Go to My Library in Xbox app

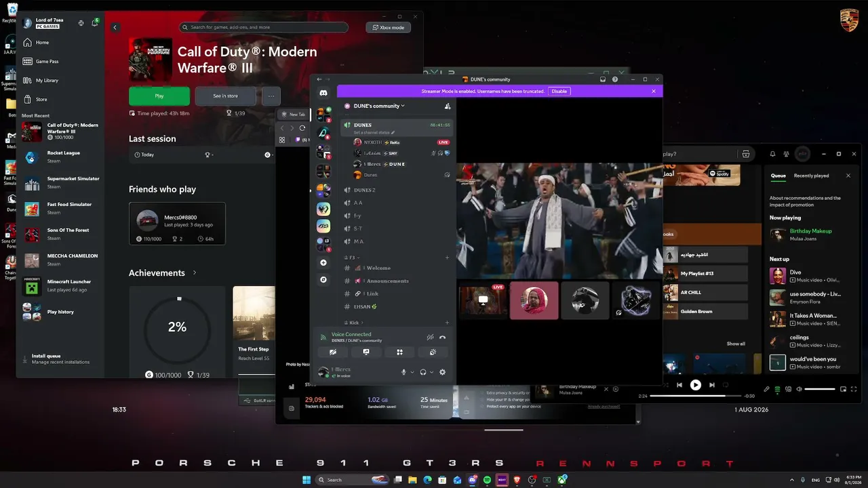[x=60, y=81]
